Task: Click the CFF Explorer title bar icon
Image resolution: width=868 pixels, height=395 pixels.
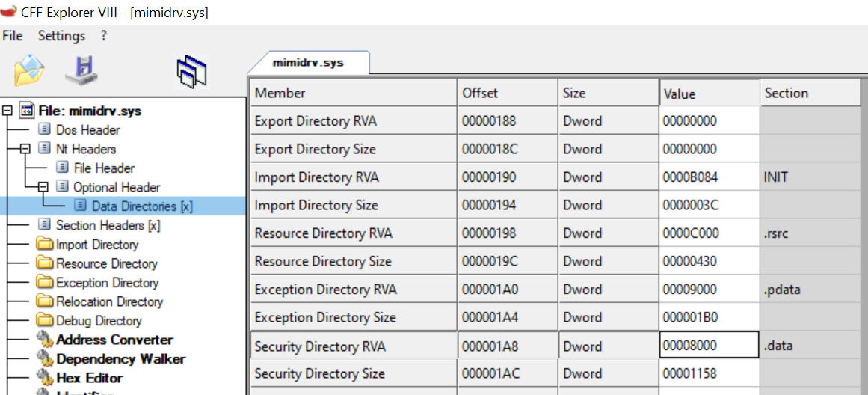Action: (8, 11)
